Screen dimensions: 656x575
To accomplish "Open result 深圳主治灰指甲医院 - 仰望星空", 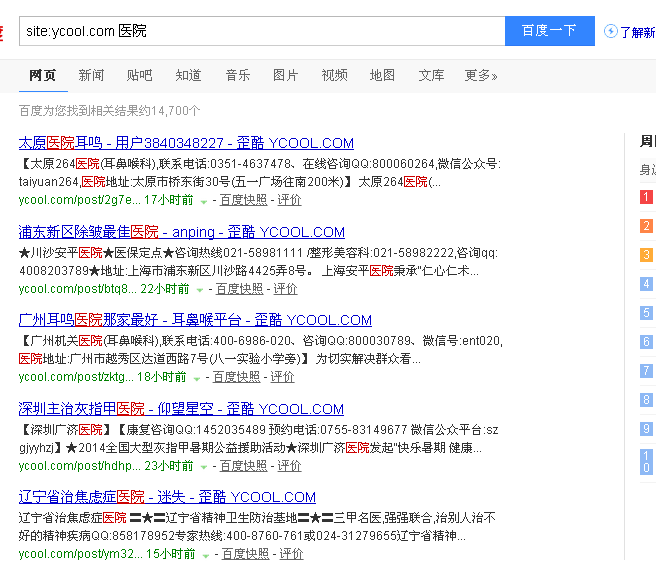I will click(x=181, y=409).
